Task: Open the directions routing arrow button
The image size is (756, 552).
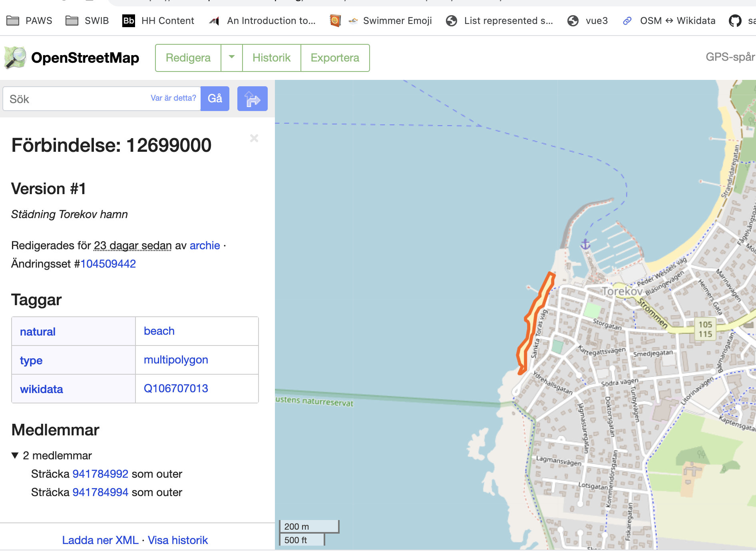Action: point(252,99)
